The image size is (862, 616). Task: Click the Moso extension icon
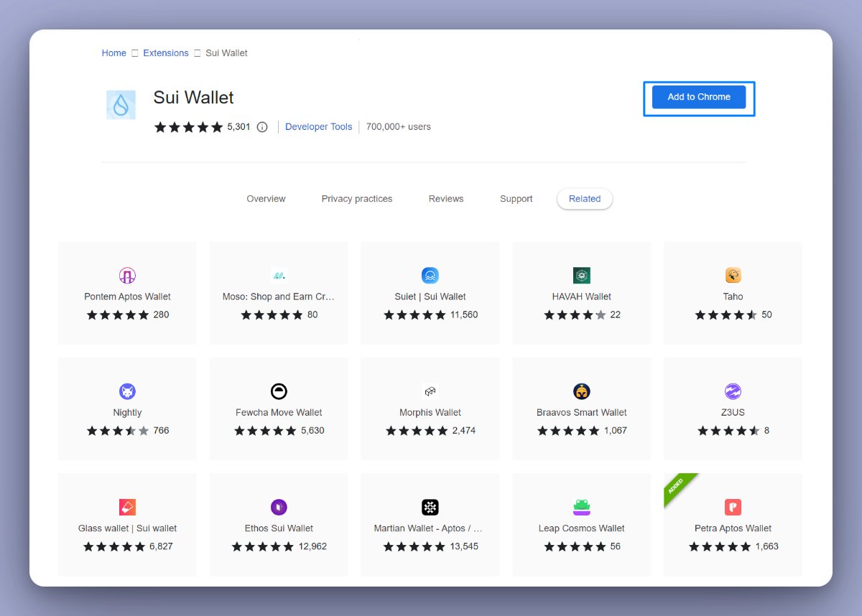[x=279, y=276]
